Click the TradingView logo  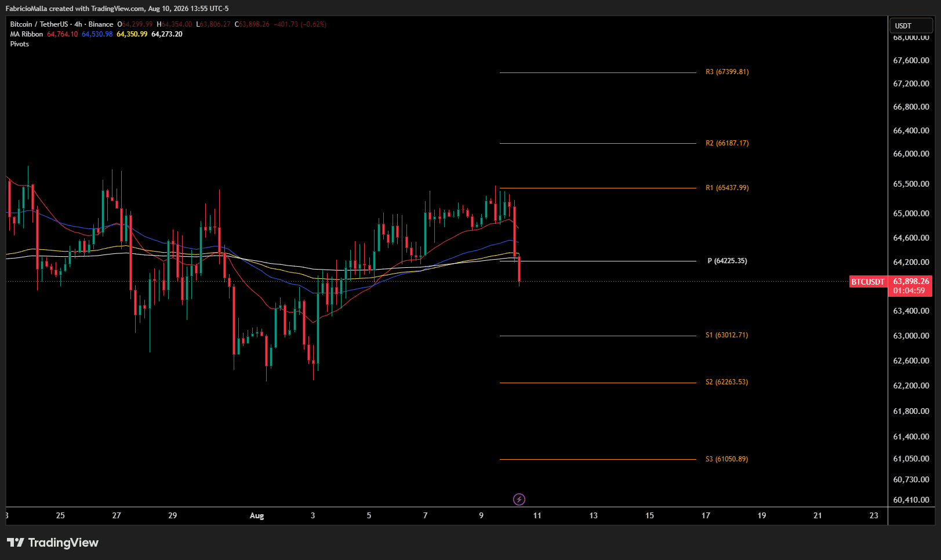click(x=53, y=543)
